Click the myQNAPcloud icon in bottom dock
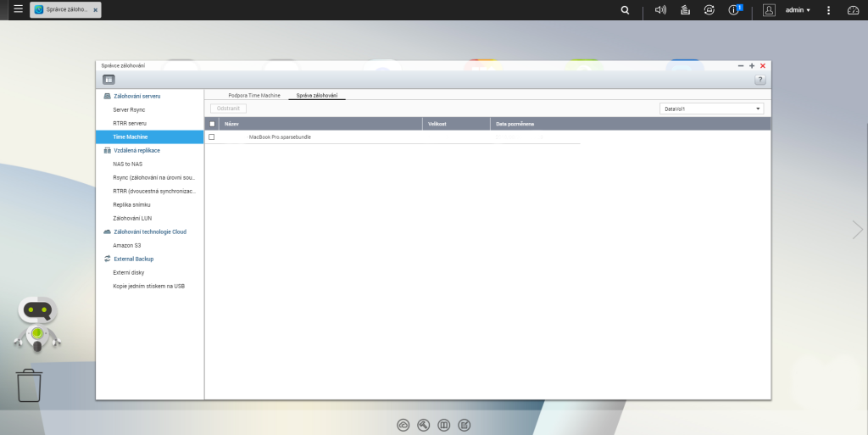This screenshot has width=868, height=435. pyautogui.click(x=403, y=425)
